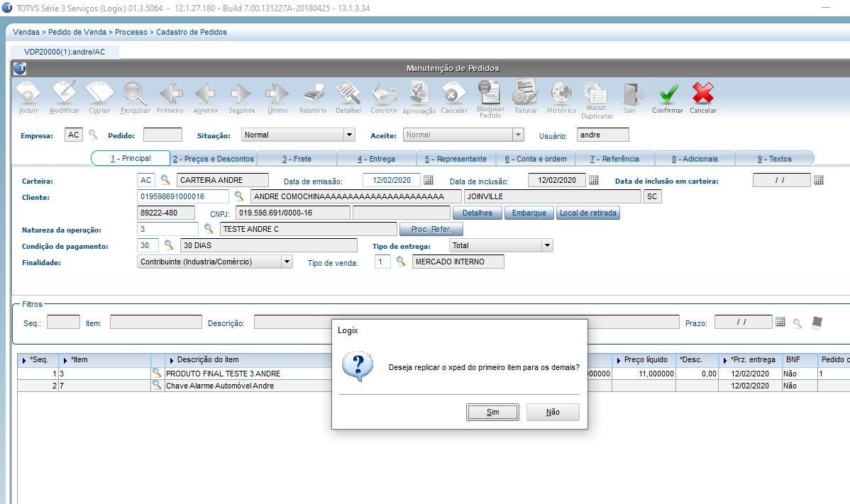Viewport: 850px width, 504px height.
Task: Open calendar for inclusão em carteira
Action: point(819,180)
